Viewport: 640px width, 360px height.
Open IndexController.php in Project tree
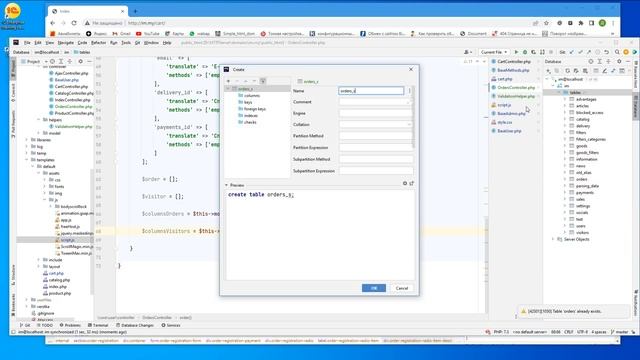[72, 100]
